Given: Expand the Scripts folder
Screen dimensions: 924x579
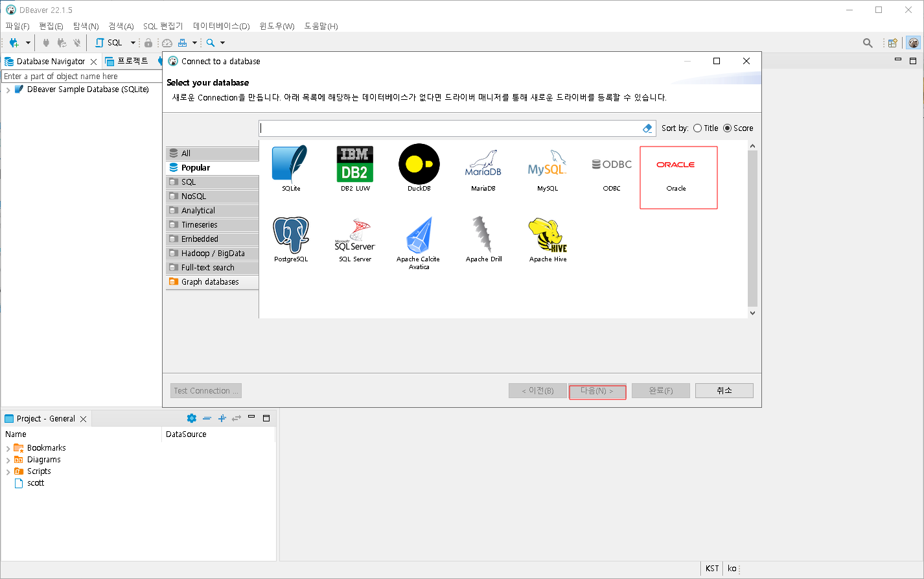Looking at the screenshot, I should [x=8, y=471].
